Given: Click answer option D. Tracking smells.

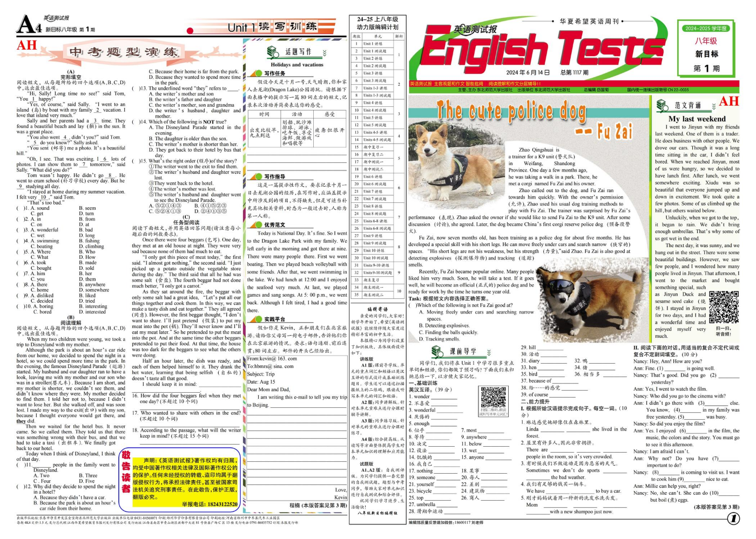Looking at the screenshot, I should [440, 339].
